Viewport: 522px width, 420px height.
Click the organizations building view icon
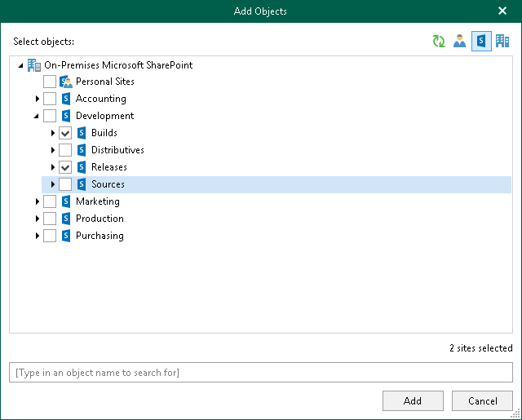502,42
